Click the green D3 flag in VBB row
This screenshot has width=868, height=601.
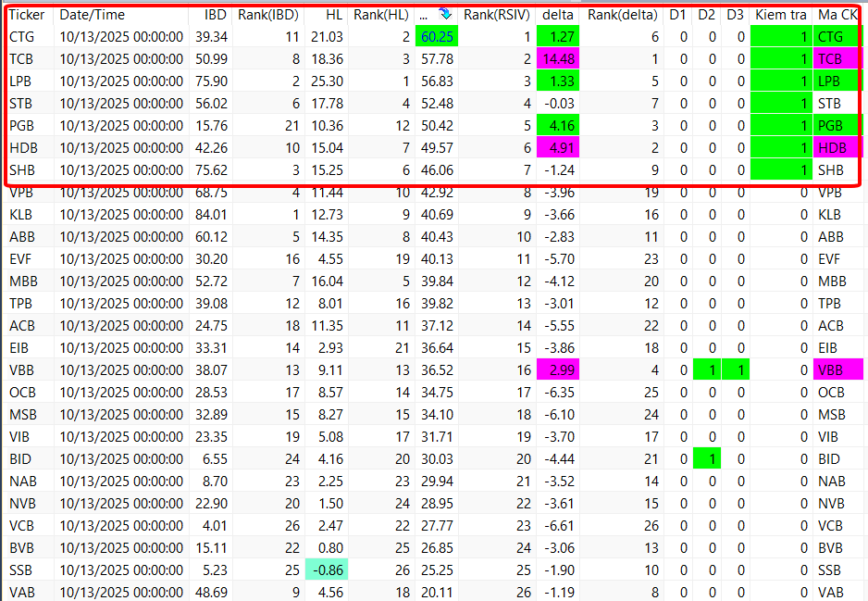(x=735, y=369)
